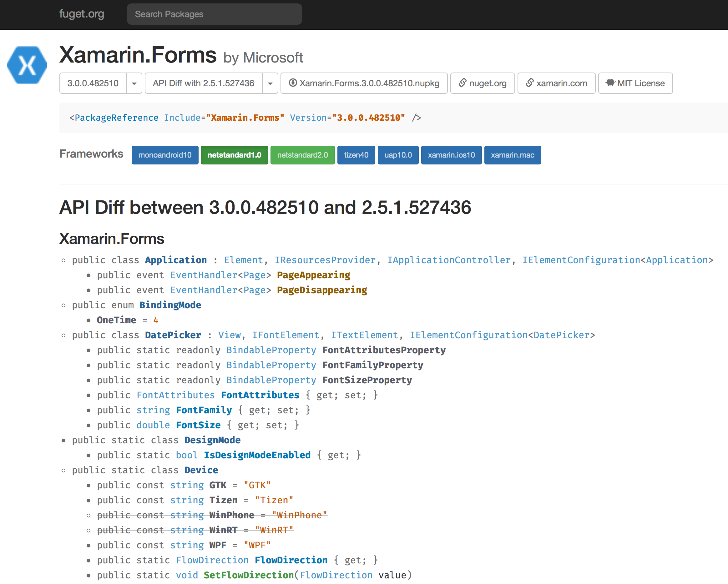Open the FontSize property link
The image size is (728, 584).
pyautogui.click(x=199, y=425)
